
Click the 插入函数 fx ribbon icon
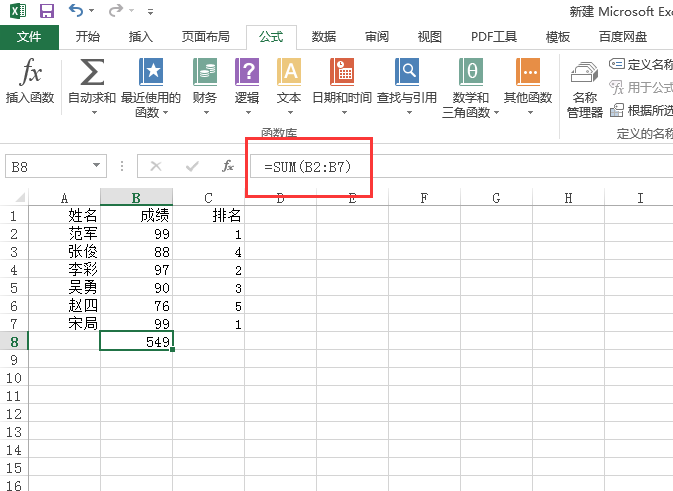click(30, 72)
